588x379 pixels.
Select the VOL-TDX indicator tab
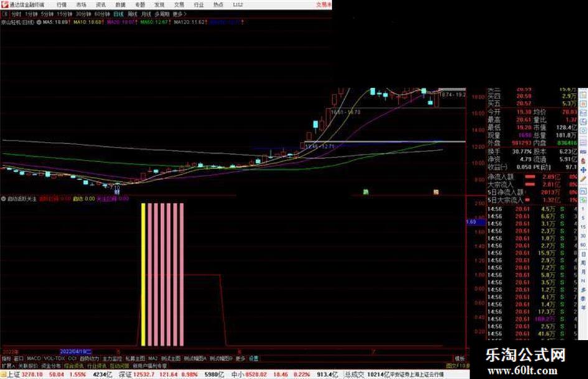[x=54, y=358]
